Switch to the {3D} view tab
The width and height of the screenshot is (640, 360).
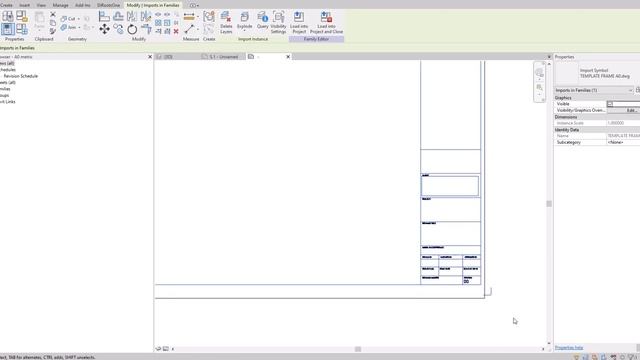pyautogui.click(x=167, y=57)
